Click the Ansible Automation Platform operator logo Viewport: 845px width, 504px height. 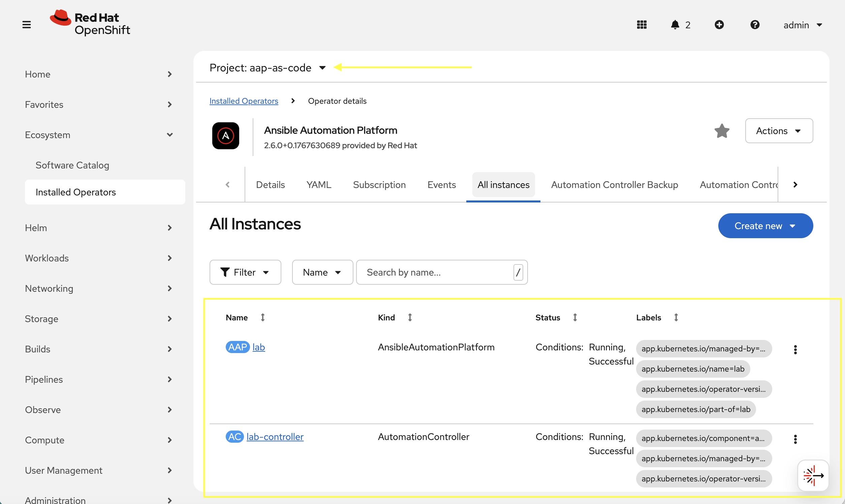(225, 135)
